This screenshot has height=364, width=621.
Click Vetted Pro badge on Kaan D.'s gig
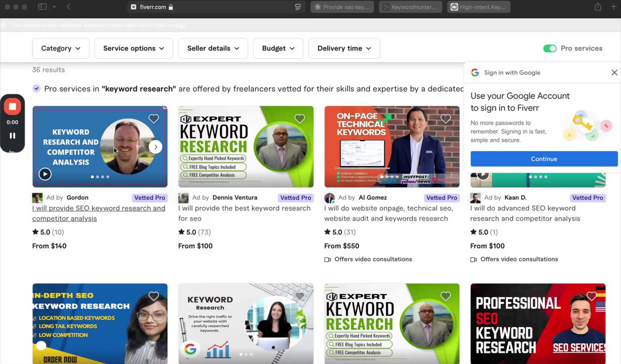(587, 198)
